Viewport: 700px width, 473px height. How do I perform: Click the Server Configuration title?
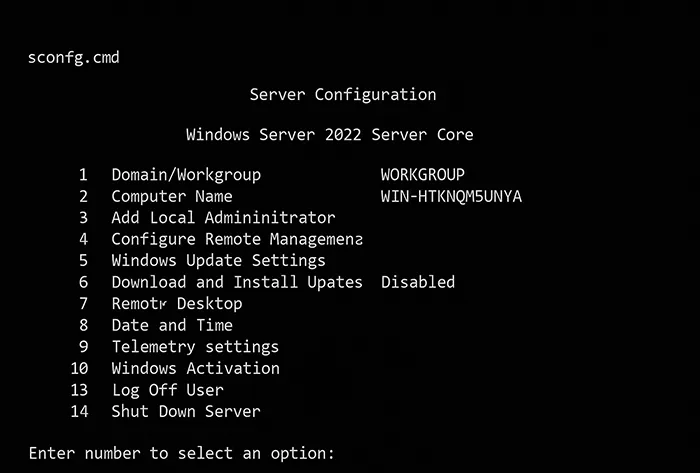pos(342,95)
